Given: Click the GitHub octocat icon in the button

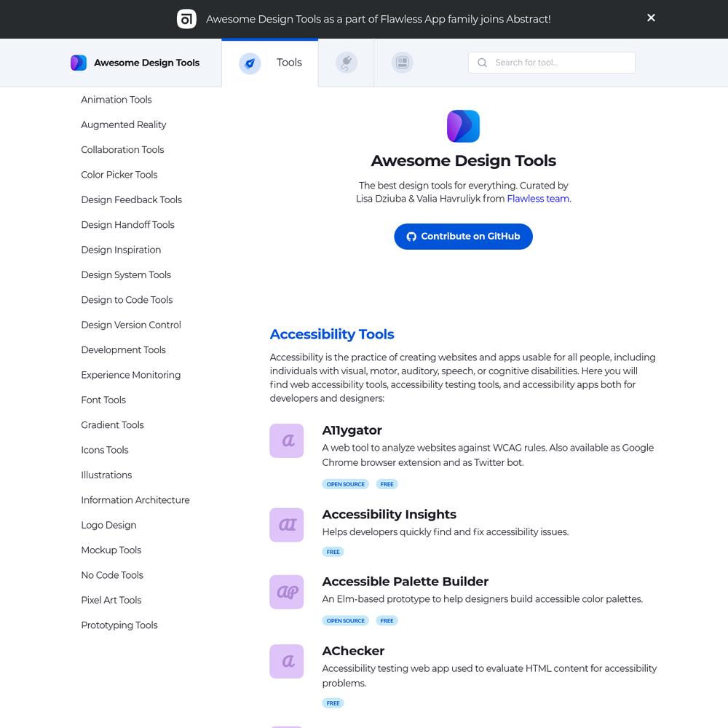Looking at the screenshot, I should pos(411,237).
